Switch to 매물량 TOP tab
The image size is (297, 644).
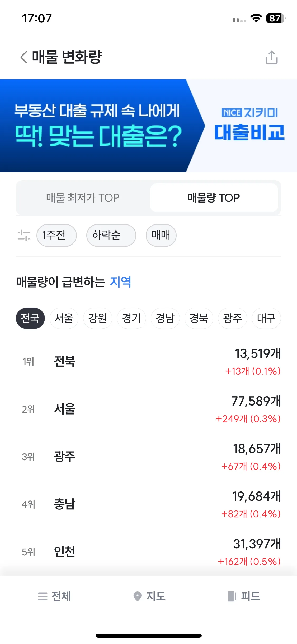(214, 198)
